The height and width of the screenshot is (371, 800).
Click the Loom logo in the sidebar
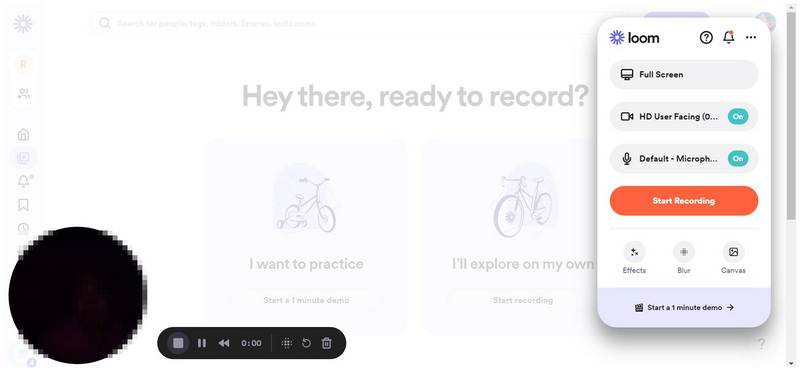pos(23,23)
